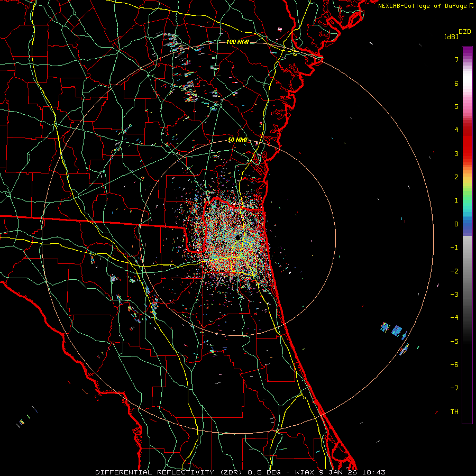Click the 7 value on color scale

(456, 59)
